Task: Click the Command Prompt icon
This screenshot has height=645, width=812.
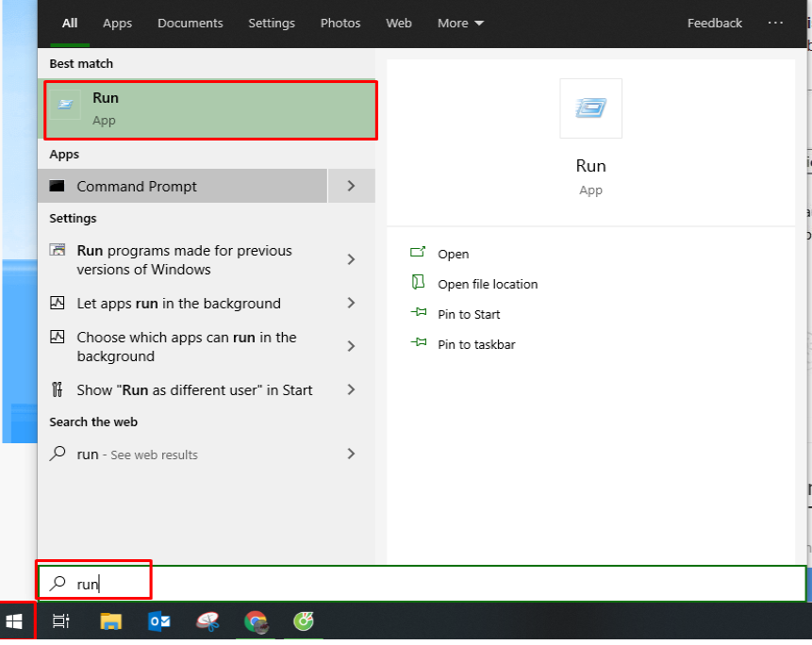Action: pos(57,186)
